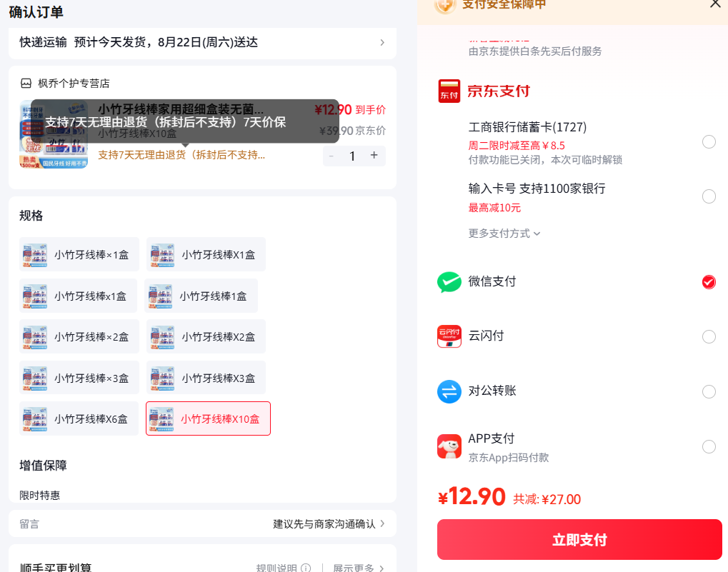Choose spec 小竹牙线棒1盒
The width and height of the screenshot is (728, 572).
(x=201, y=296)
